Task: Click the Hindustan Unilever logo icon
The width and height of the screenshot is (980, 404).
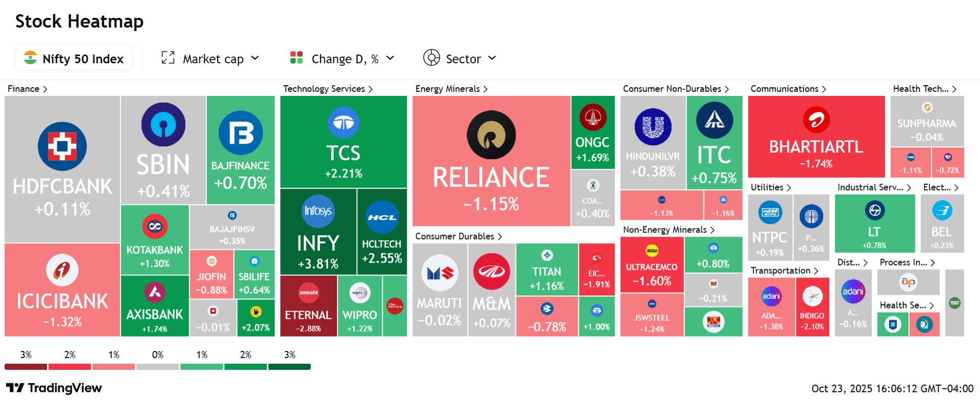Action: [x=653, y=127]
